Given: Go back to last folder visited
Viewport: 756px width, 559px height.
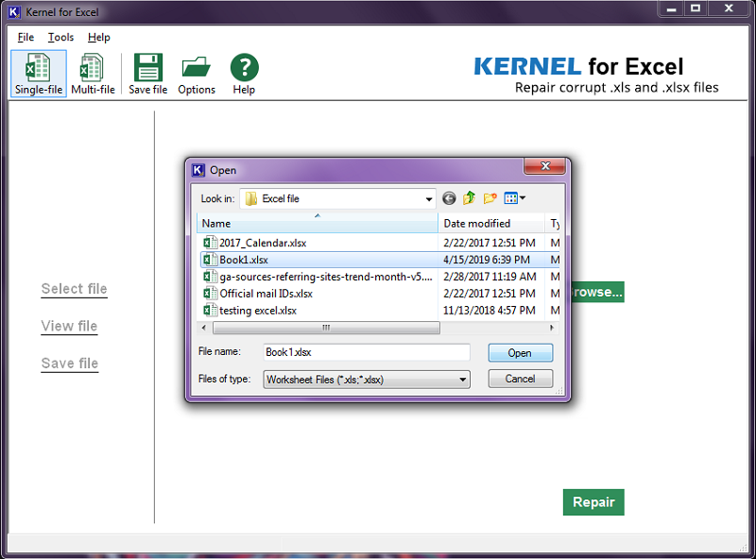Looking at the screenshot, I should [449, 198].
